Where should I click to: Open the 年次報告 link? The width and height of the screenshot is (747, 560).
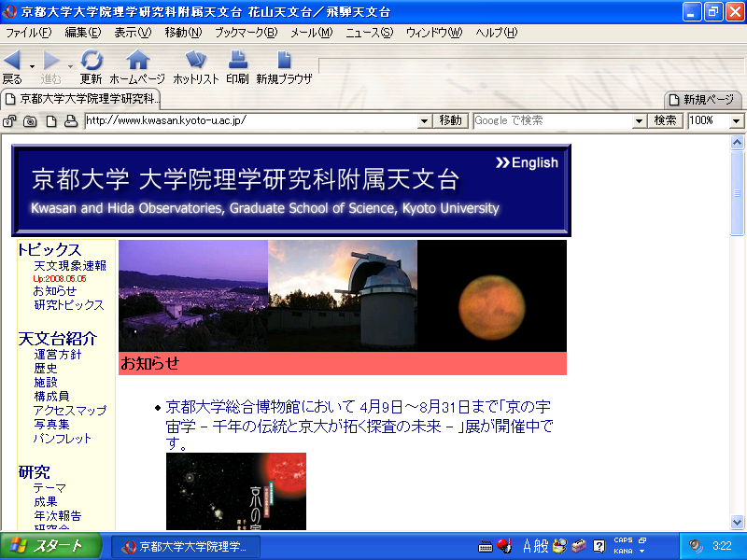point(58,516)
